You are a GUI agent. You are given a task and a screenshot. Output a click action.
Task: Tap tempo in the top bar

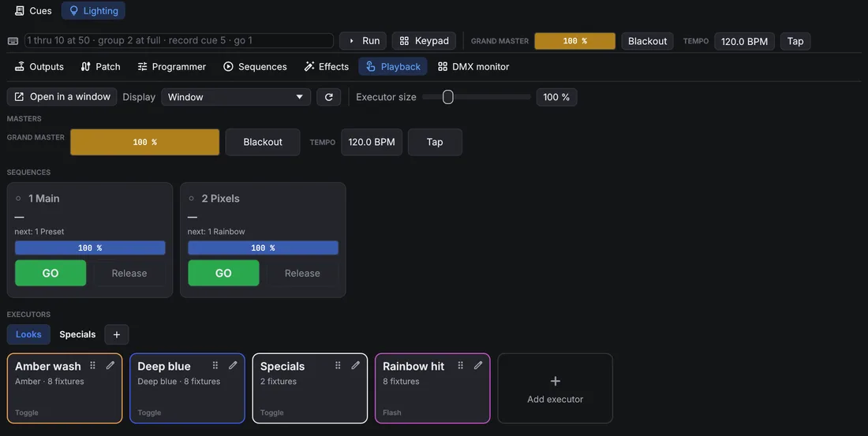[795, 41]
